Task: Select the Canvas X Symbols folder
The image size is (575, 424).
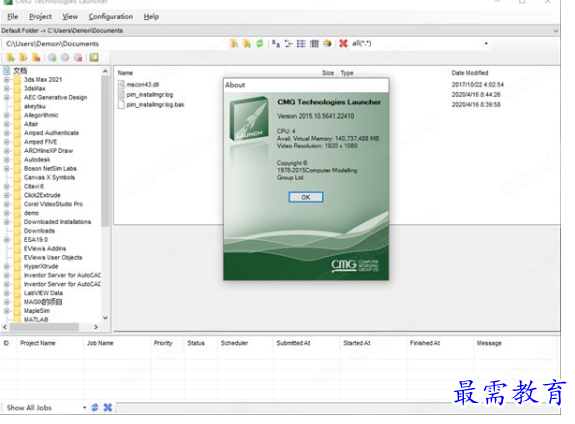Action: tap(49, 178)
